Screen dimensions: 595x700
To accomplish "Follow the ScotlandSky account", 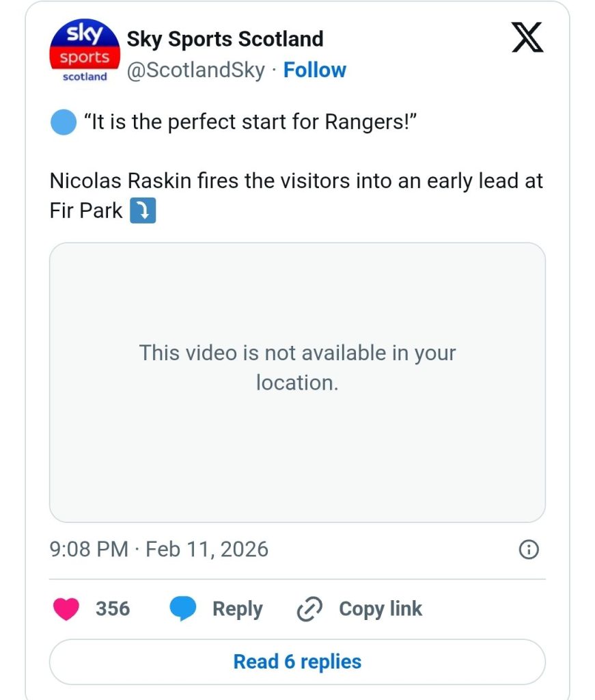I will pyautogui.click(x=314, y=70).
